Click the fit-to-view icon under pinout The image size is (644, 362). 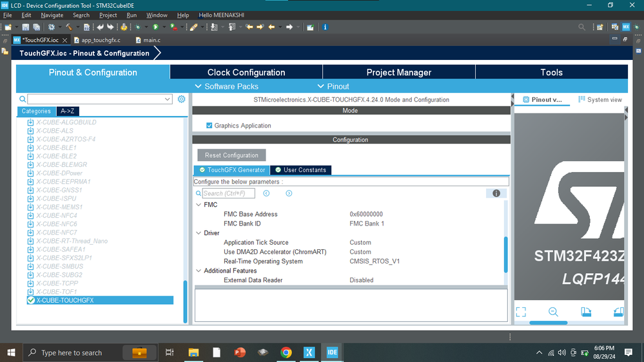[x=521, y=312]
